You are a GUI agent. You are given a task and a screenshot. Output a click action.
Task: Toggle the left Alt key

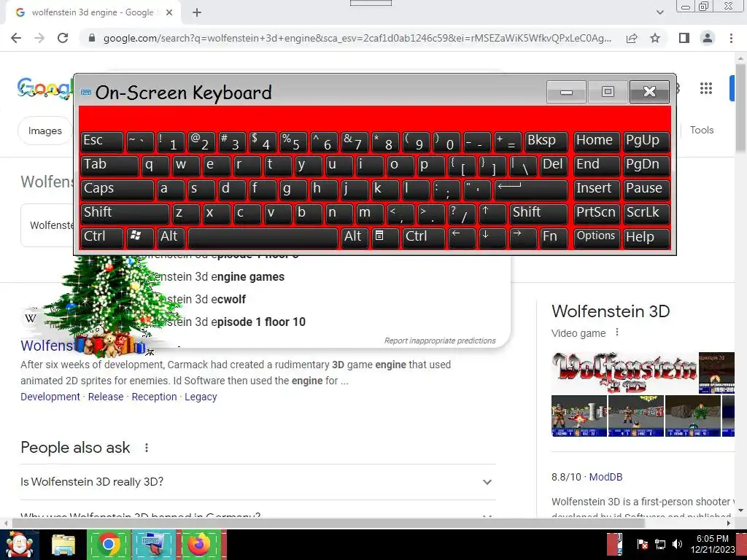point(171,238)
